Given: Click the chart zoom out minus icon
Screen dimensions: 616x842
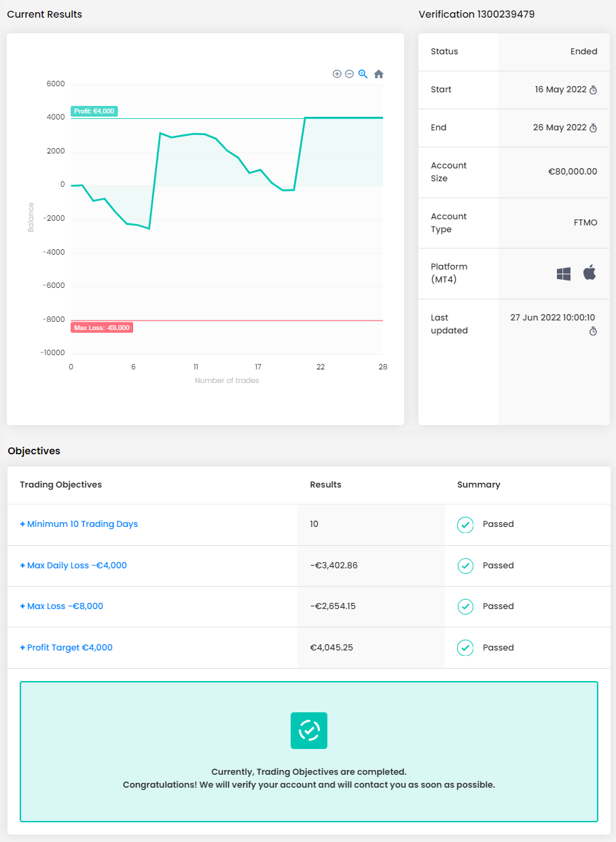Looking at the screenshot, I should tap(349, 74).
